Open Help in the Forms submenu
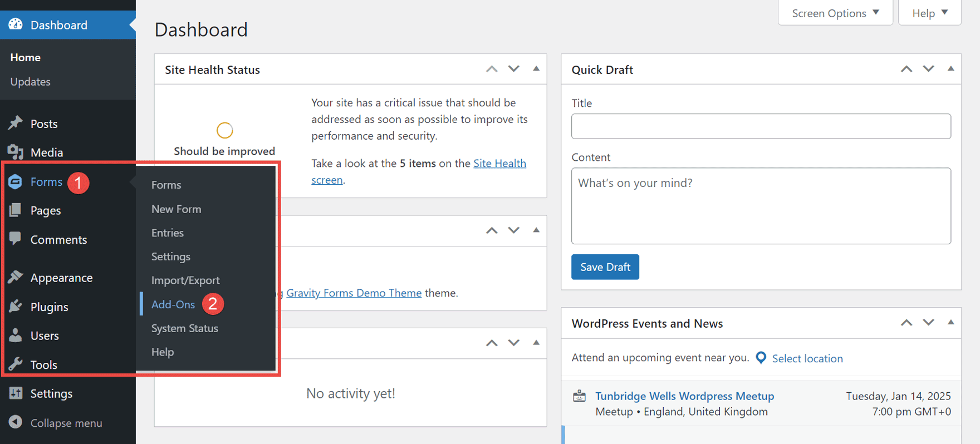The height and width of the screenshot is (444, 980). click(163, 352)
